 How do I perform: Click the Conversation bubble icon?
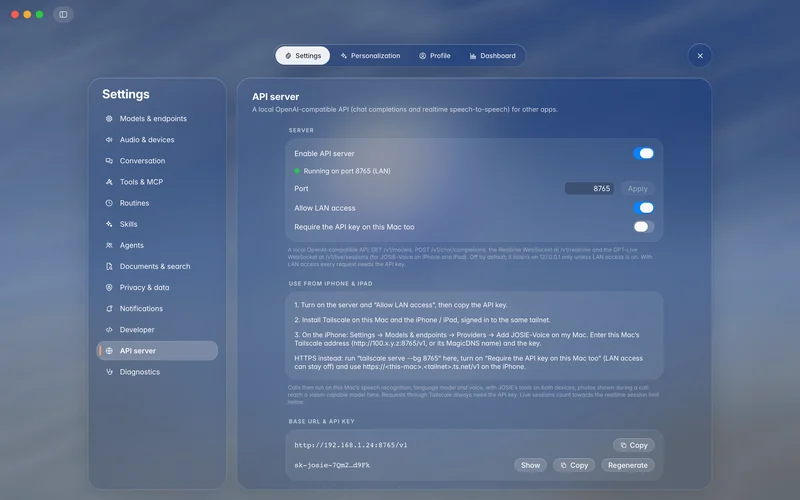[109, 161]
